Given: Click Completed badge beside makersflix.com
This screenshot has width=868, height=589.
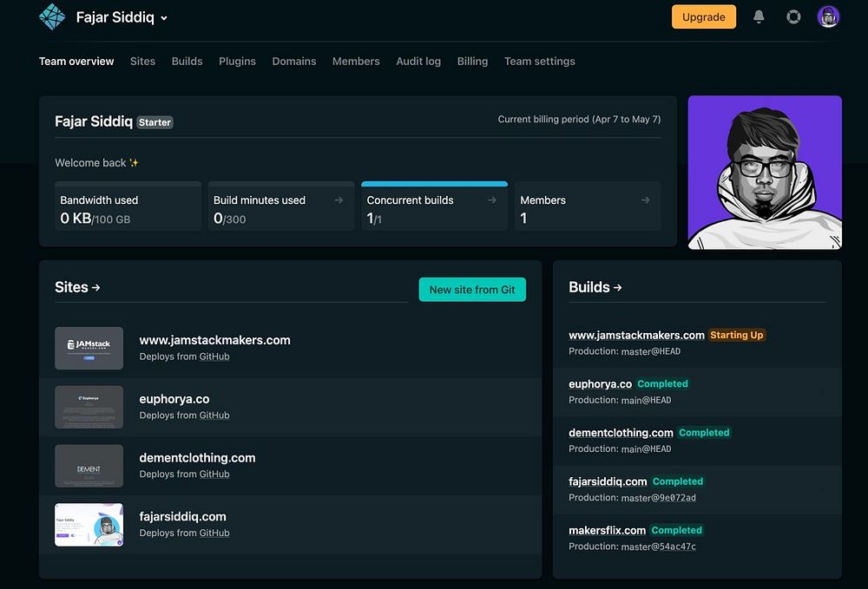Looking at the screenshot, I should 676,530.
